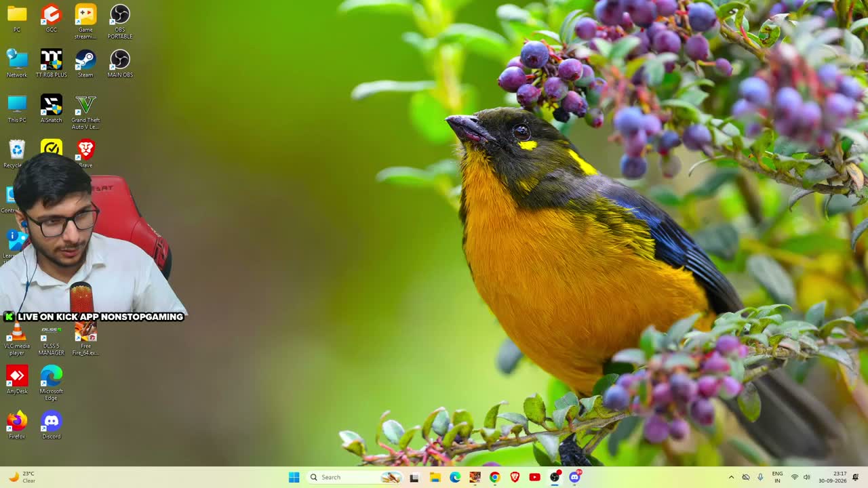Select the MAIN OBS desktop shortcut
This screenshot has width=868, height=488.
(120, 64)
